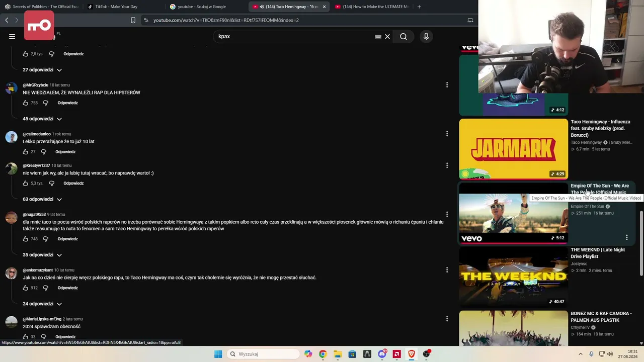
Task: Bookmark this page using the bookmark icon
Action: click(133, 20)
